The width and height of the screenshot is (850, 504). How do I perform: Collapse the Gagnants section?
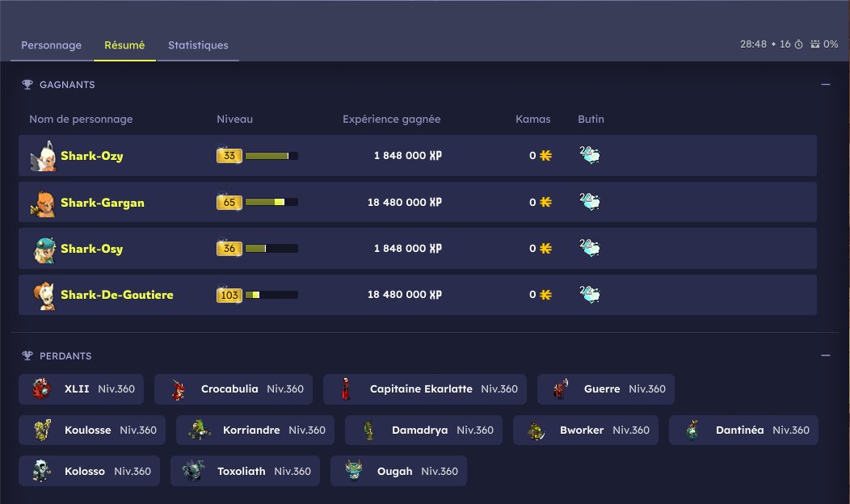coord(825,85)
